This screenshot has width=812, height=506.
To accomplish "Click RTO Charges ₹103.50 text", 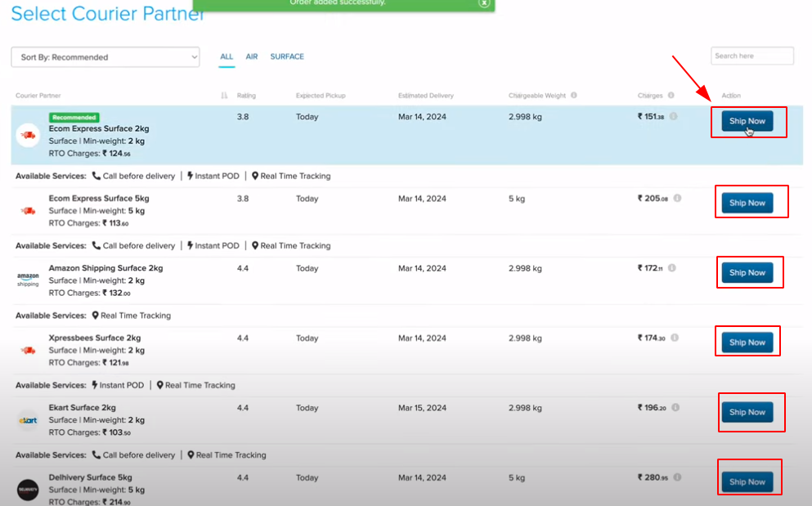I will coord(90,432).
